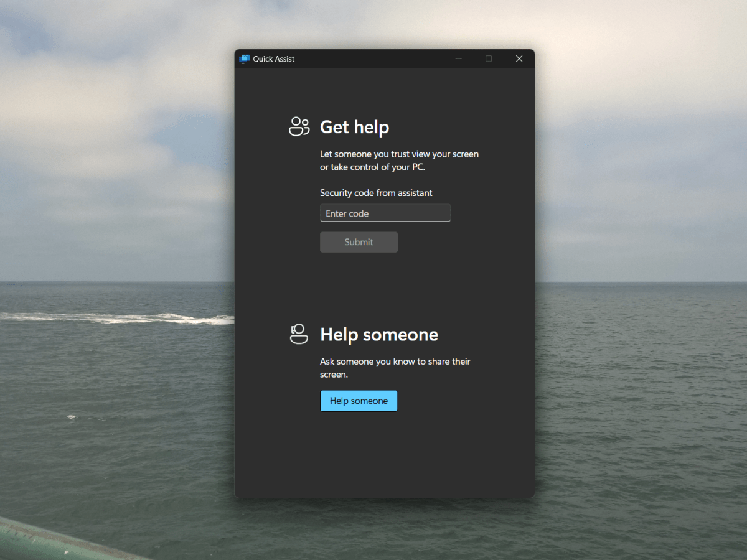The image size is (747, 560).
Task: Click the text asking someone to share their screen
Action: (x=395, y=368)
